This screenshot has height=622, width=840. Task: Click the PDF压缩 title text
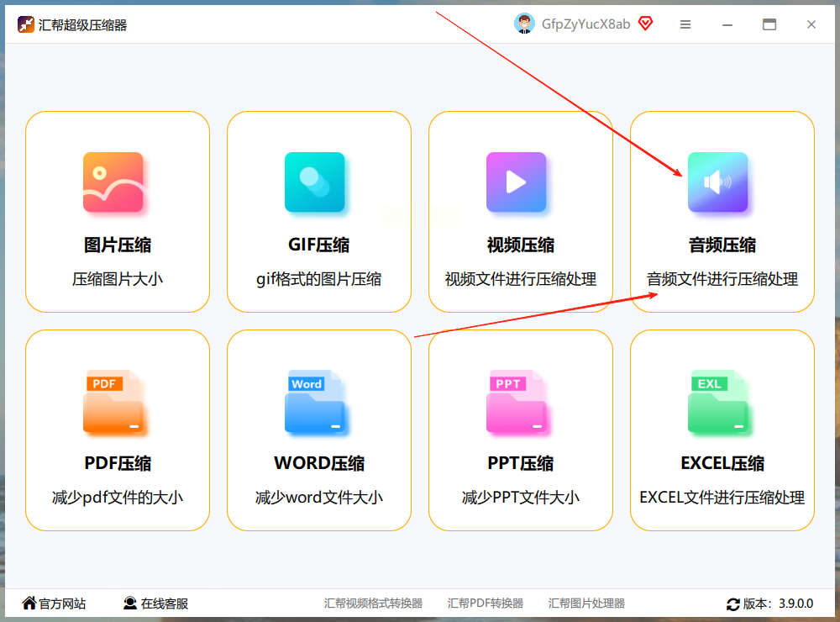tap(118, 463)
